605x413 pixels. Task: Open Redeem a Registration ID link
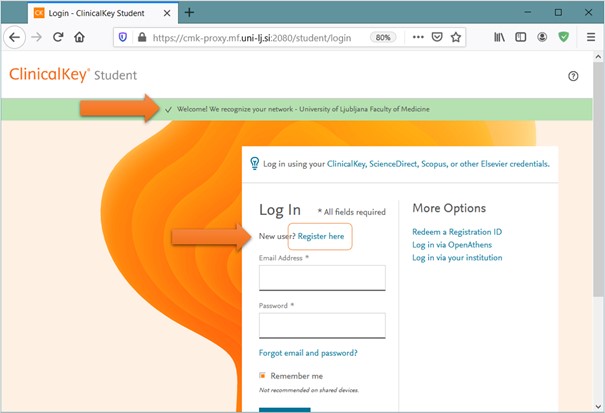pyautogui.click(x=457, y=232)
